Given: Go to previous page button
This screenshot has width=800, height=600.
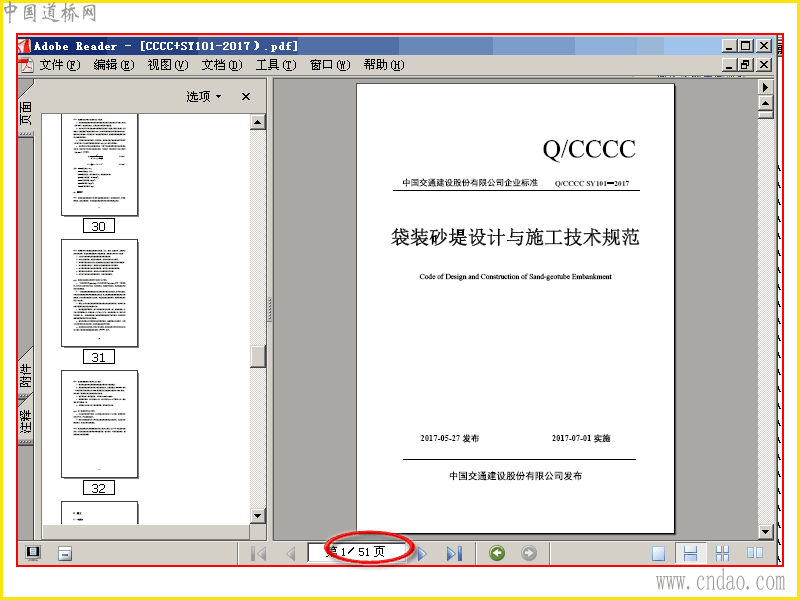Looking at the screenshot, I should pos(290,553).
